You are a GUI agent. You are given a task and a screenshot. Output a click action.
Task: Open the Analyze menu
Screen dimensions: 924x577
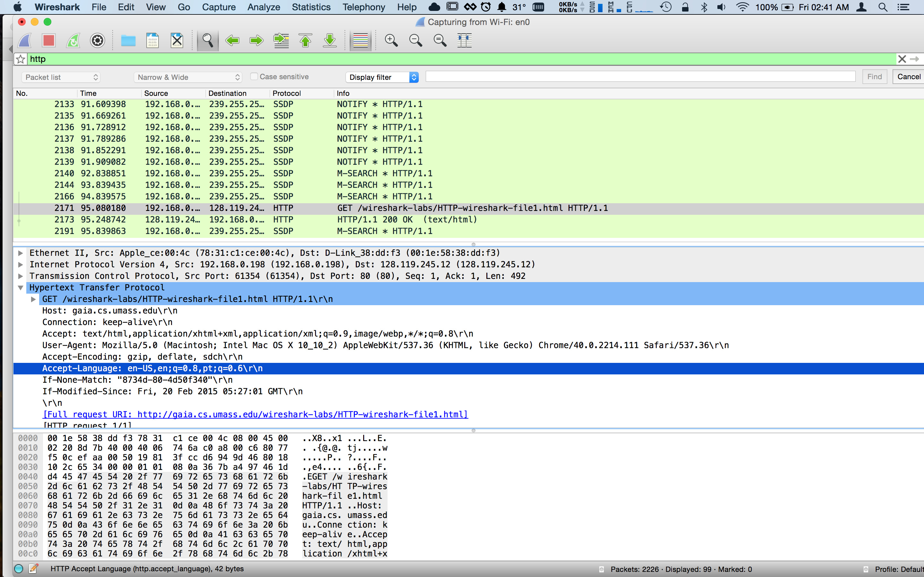pyautogui.click(x=263, y=7)
